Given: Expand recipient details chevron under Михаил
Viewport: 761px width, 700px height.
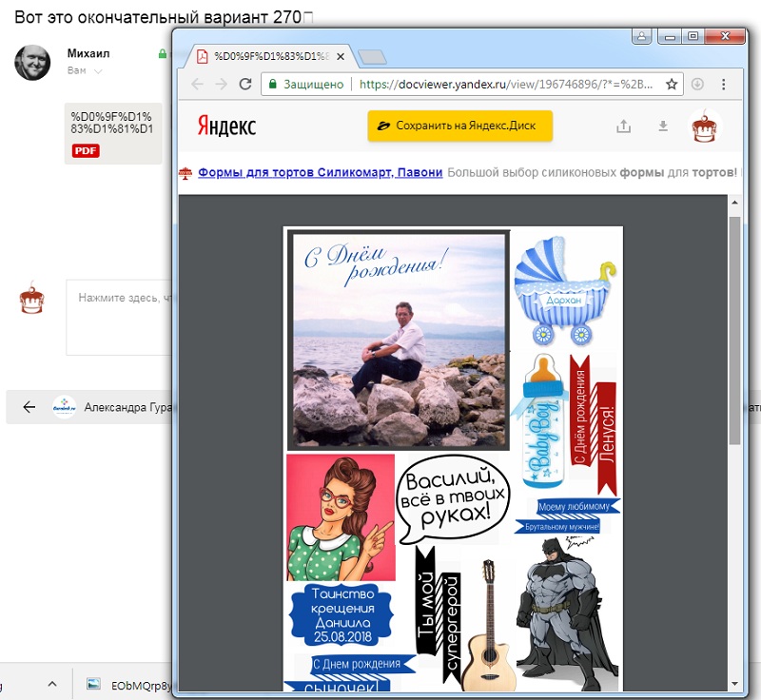Looking at the screenshot, I should pos(98,71).
